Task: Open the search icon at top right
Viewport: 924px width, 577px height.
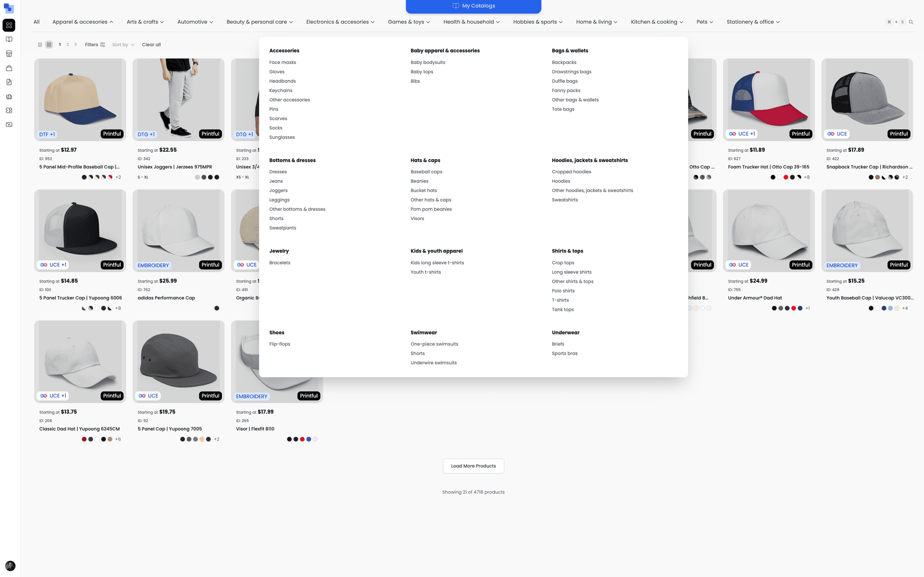Action: pos(911,22)
